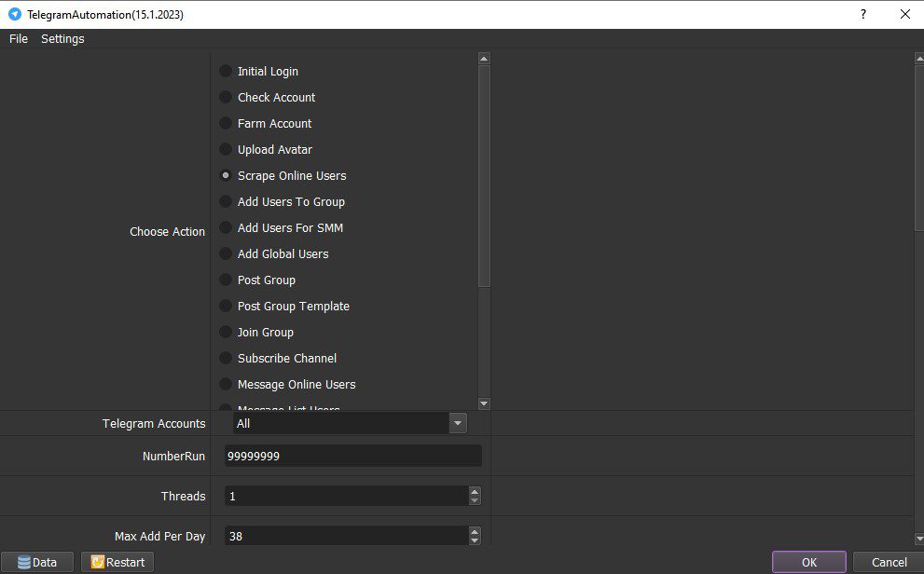Click the action list scrollbar thumb
This screenshot has height=574, width=924.
click(x=484, y=176)
